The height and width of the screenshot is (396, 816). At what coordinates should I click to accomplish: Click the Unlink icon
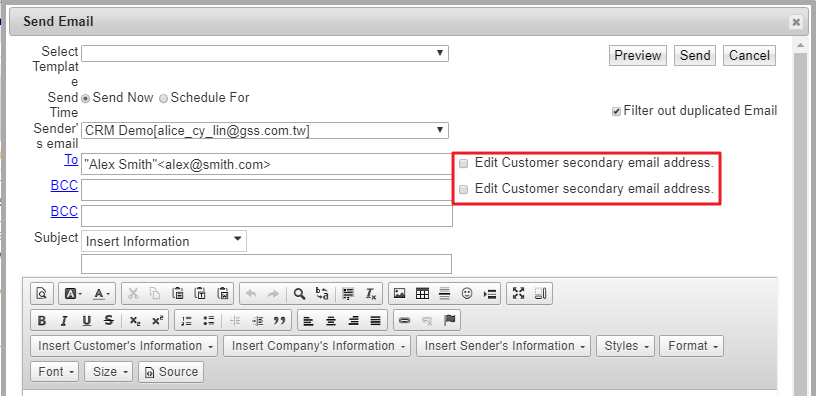[x=427, y=321]
